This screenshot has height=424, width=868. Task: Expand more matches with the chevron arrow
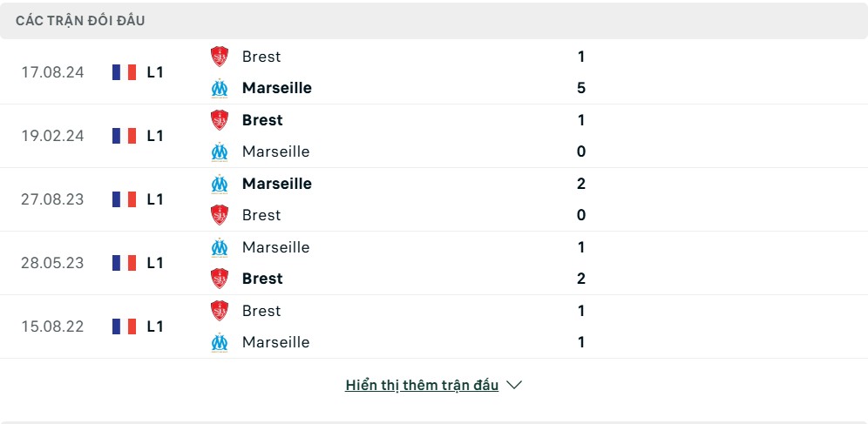[514, 385]
